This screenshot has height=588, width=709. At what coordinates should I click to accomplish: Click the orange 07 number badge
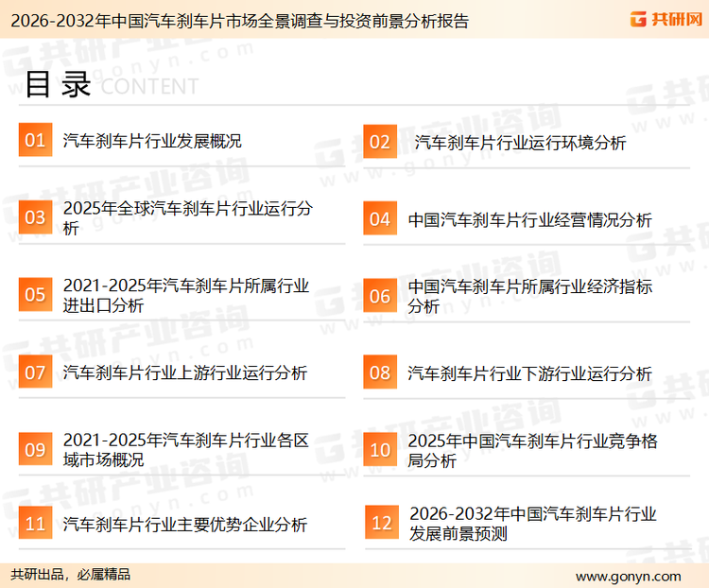coord(35,372)
